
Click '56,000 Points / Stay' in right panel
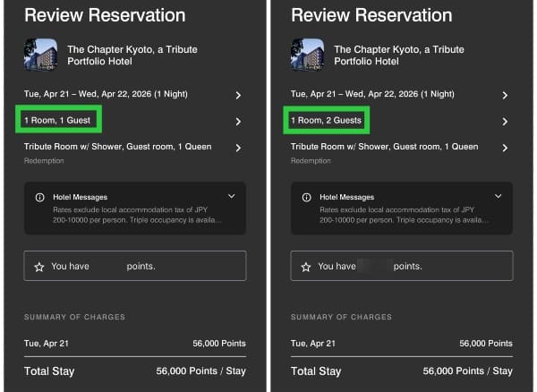[468, 371]
